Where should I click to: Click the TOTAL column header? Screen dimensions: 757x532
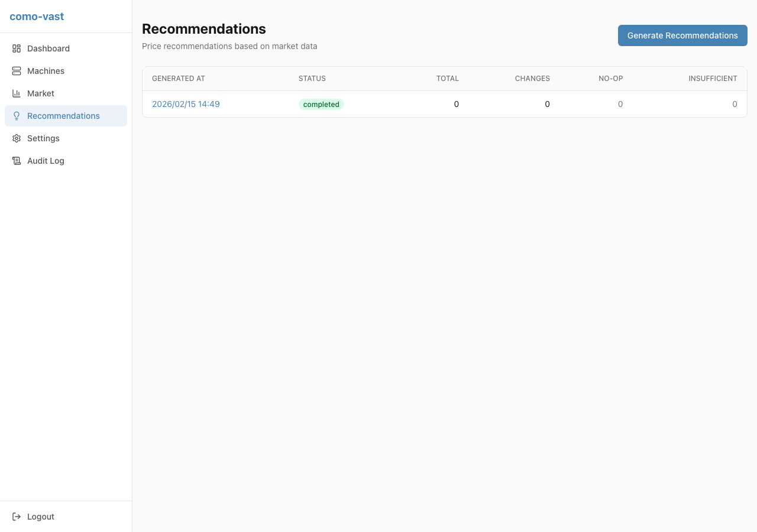(x=448, y=79)
